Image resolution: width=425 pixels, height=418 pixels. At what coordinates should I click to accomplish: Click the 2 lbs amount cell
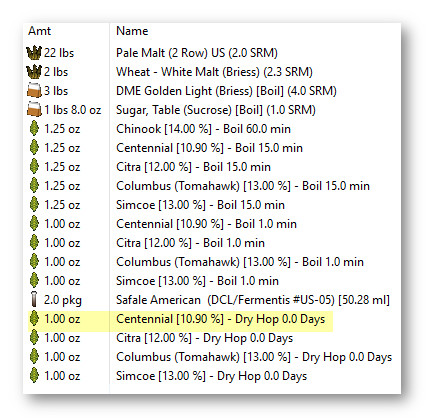pos(56,72)
